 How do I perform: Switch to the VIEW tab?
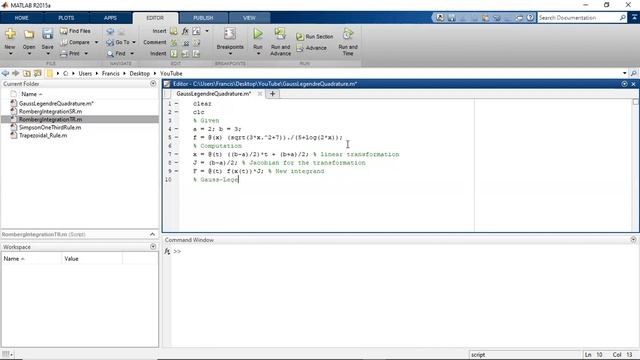[249, 18]
